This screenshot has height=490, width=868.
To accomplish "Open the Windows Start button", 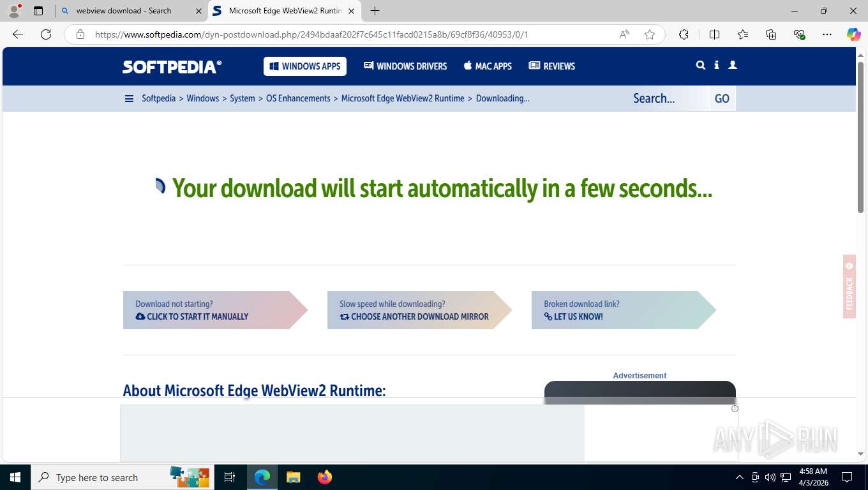I will 15,477.
